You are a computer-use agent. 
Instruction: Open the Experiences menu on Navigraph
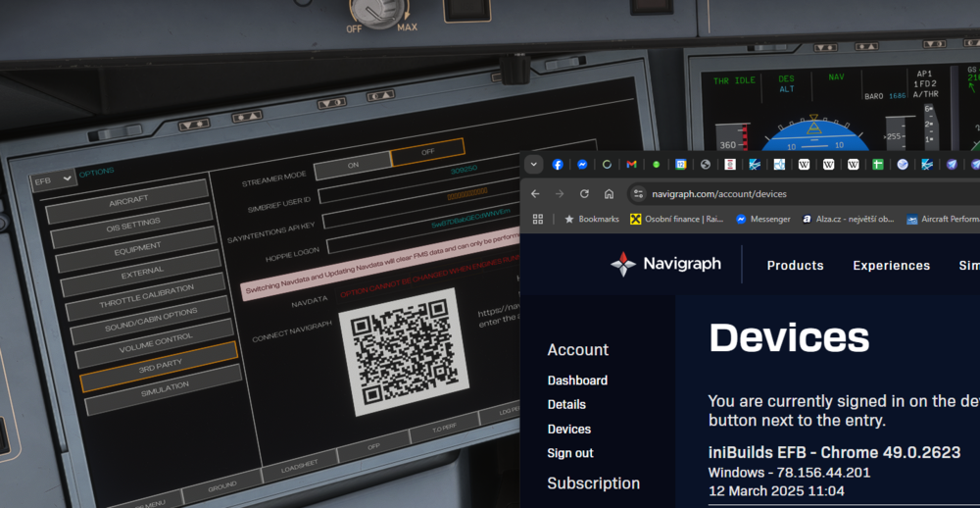click(893, 266)
